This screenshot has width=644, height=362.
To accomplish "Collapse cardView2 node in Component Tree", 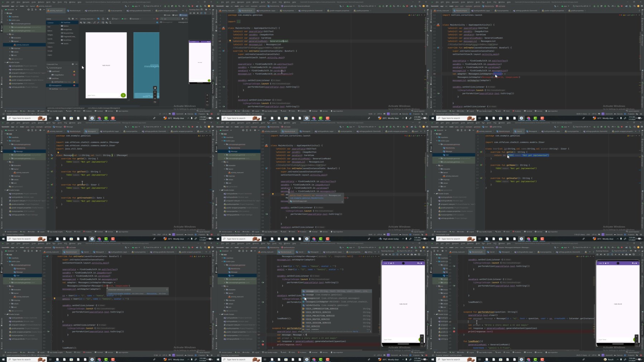I will point(48,71).
